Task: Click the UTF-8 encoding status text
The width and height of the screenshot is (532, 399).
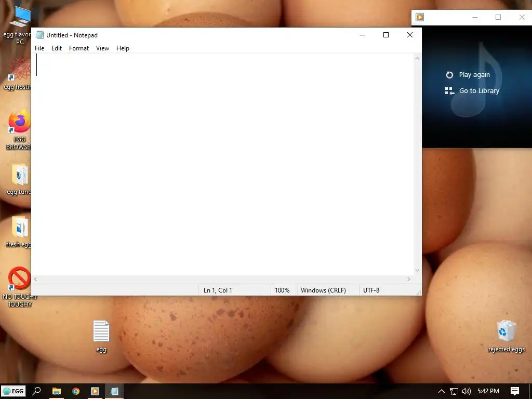Action: [x=371, y=290]
